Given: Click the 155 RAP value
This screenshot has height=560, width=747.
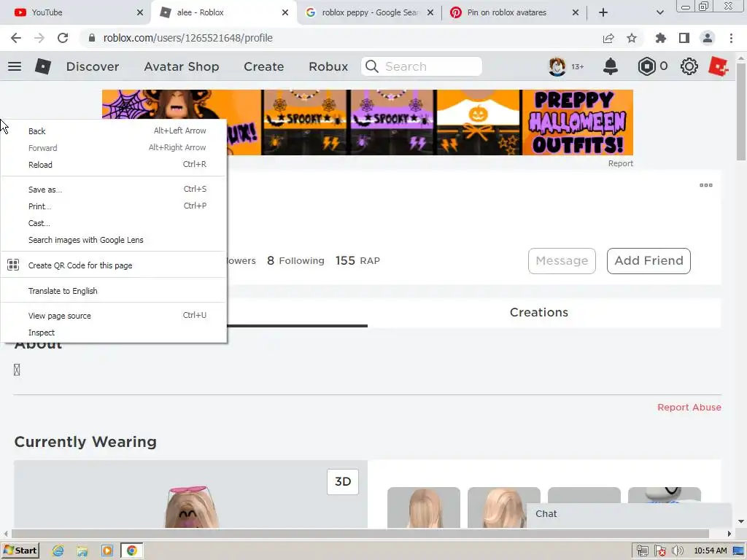Looking at the screenshot, I should pyautogui.click(x=357, y=261).
